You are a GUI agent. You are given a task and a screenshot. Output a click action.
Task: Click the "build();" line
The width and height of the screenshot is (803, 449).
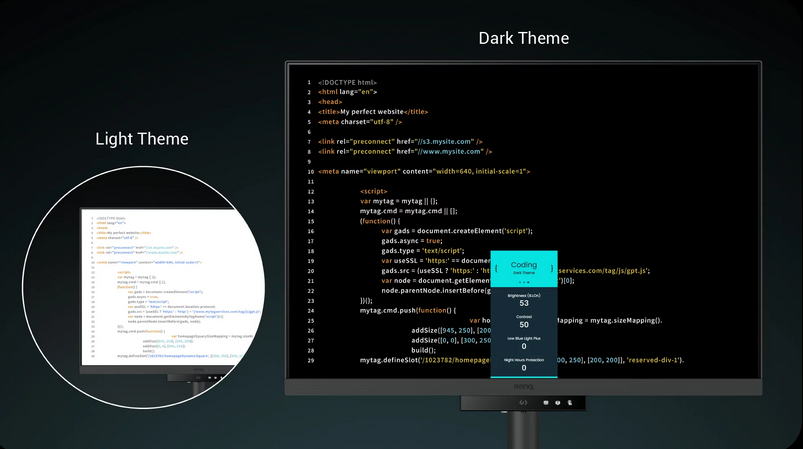(x=424, y=350)
